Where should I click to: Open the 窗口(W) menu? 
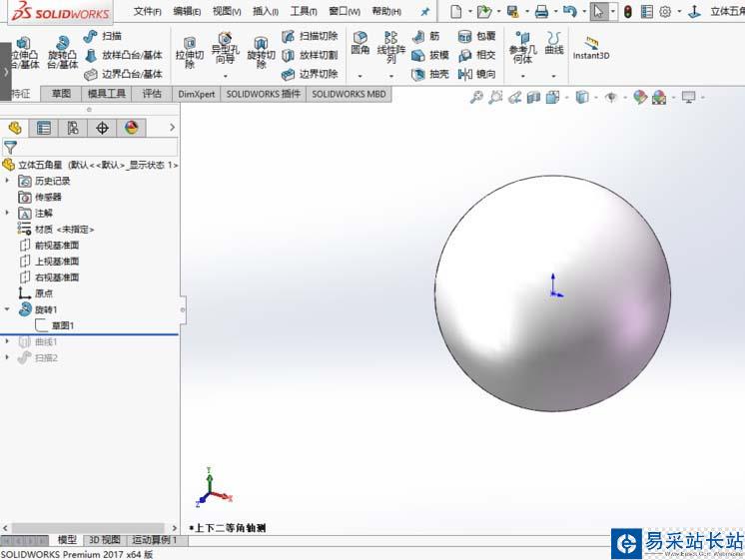(345, 11)
